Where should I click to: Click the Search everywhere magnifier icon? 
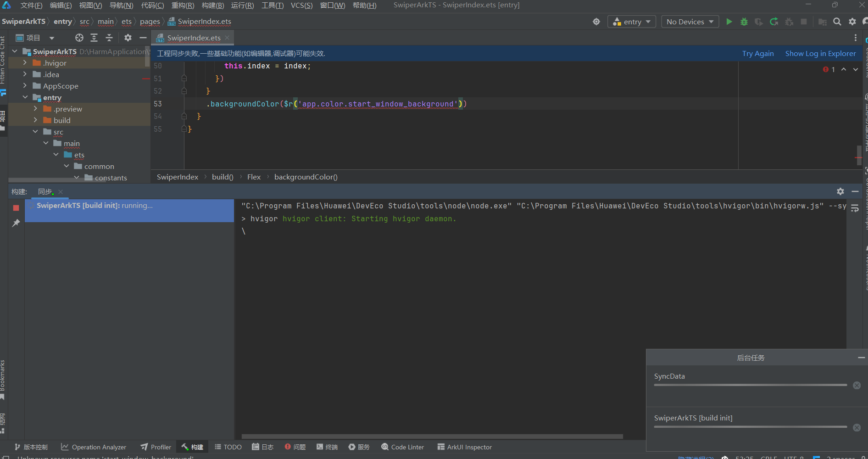[x=837, y=22]
